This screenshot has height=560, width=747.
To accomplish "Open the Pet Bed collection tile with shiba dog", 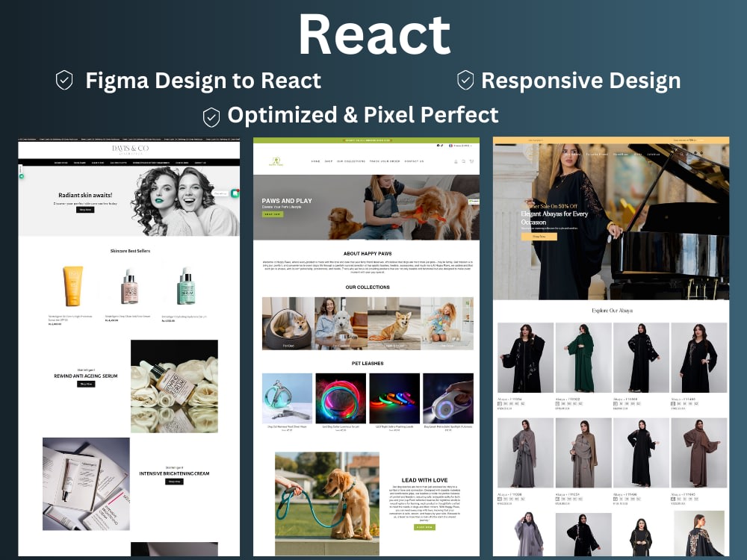I will 288,323.
